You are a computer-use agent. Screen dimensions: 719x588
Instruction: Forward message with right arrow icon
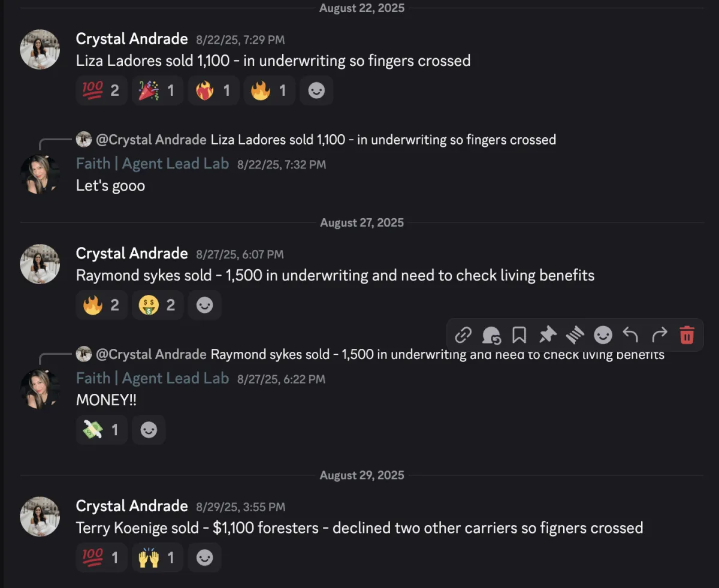[658, 334]
